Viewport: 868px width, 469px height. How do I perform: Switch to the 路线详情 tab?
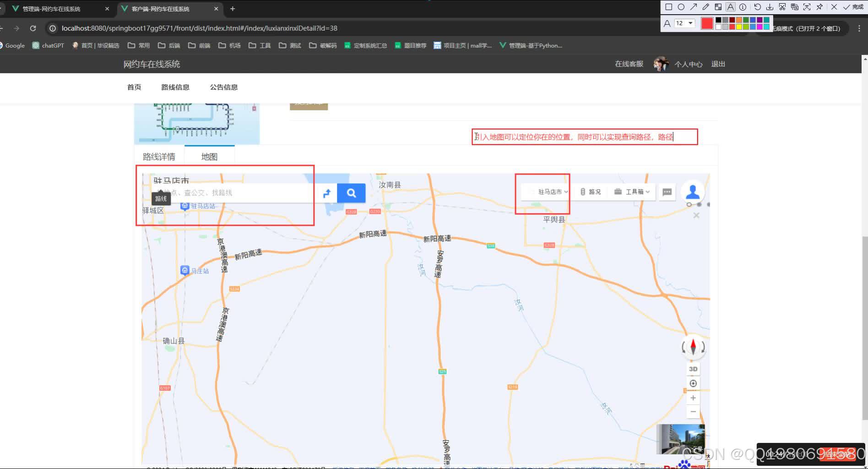coord(159,157)
